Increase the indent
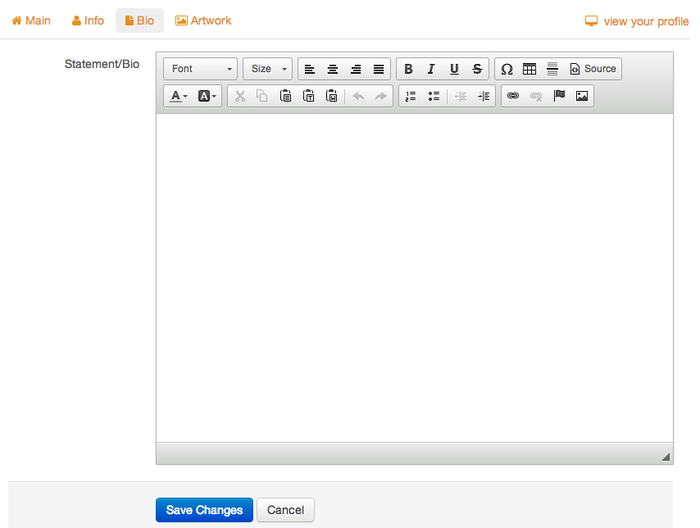700x528 pixels. click(x=483, y=96)
